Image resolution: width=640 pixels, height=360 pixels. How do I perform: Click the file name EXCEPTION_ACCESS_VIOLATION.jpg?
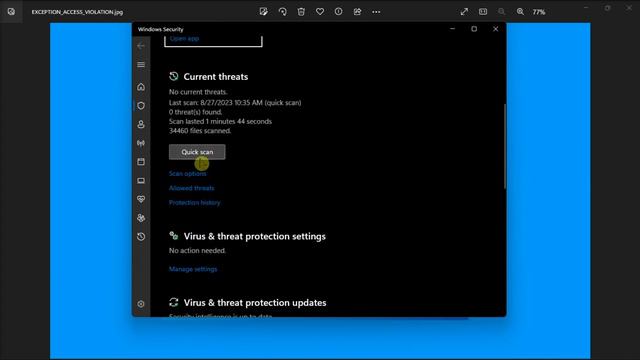coord(77,12)
